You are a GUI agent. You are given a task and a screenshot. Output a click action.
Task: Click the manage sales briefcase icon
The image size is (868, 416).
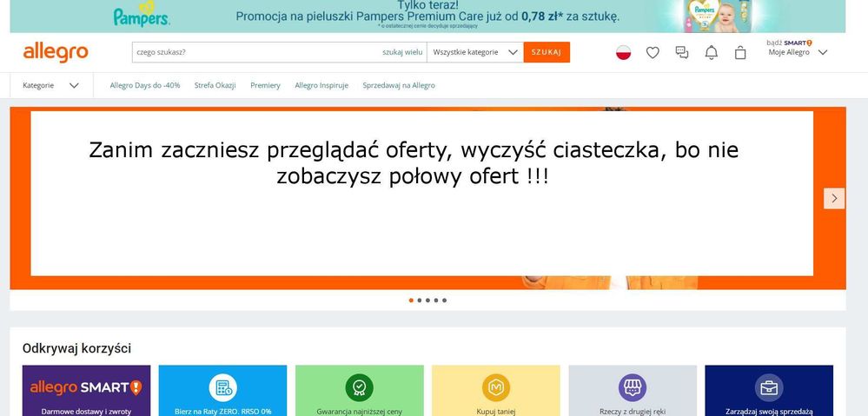pyautogui.click(x=769, y=387)
